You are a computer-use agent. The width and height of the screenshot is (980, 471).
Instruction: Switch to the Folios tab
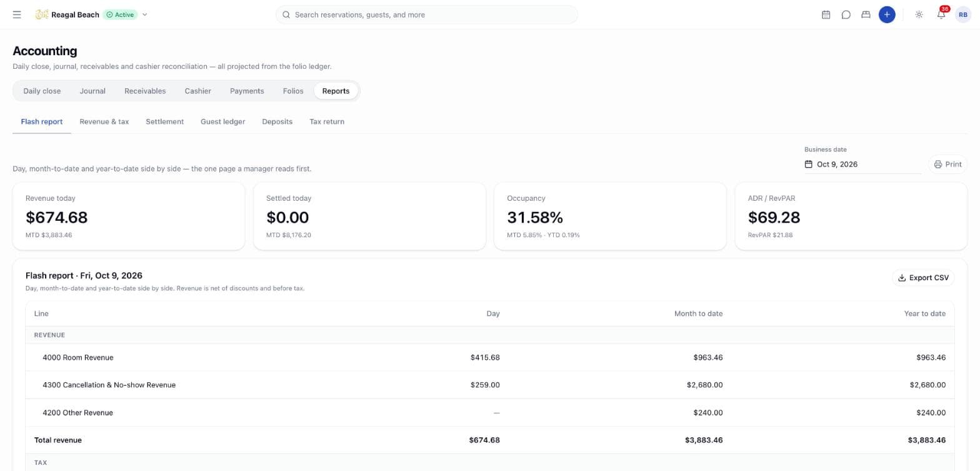pos(293,91)
